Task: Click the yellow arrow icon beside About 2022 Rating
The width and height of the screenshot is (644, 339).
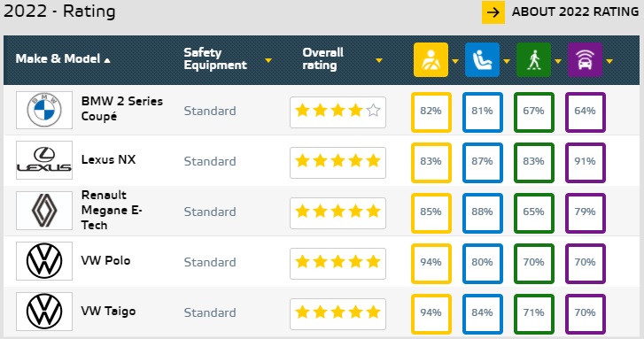Action: pos(493,12)
